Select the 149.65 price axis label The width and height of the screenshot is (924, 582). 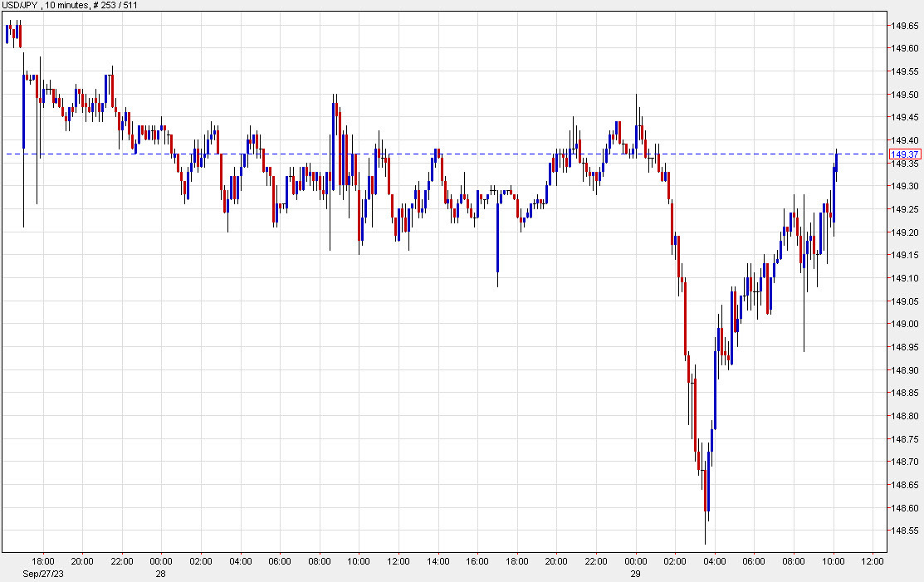tap(903, 27)
